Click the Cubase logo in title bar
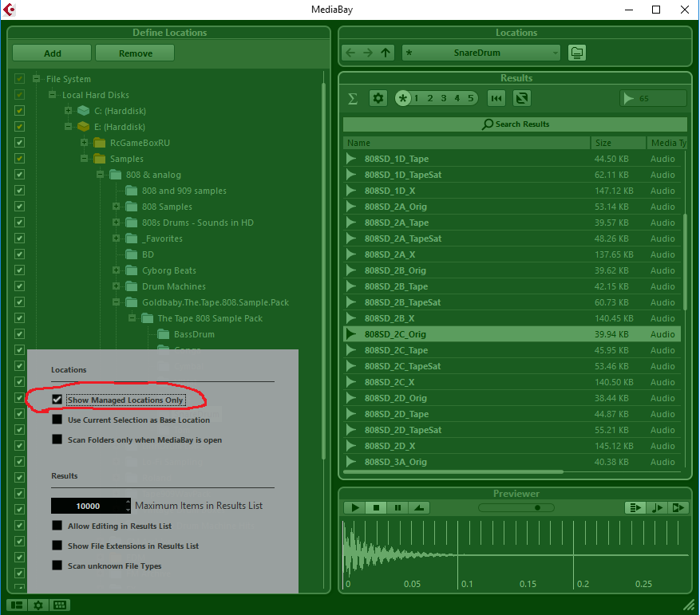Screen dimensions: 700x615 (x=10, y=10)
